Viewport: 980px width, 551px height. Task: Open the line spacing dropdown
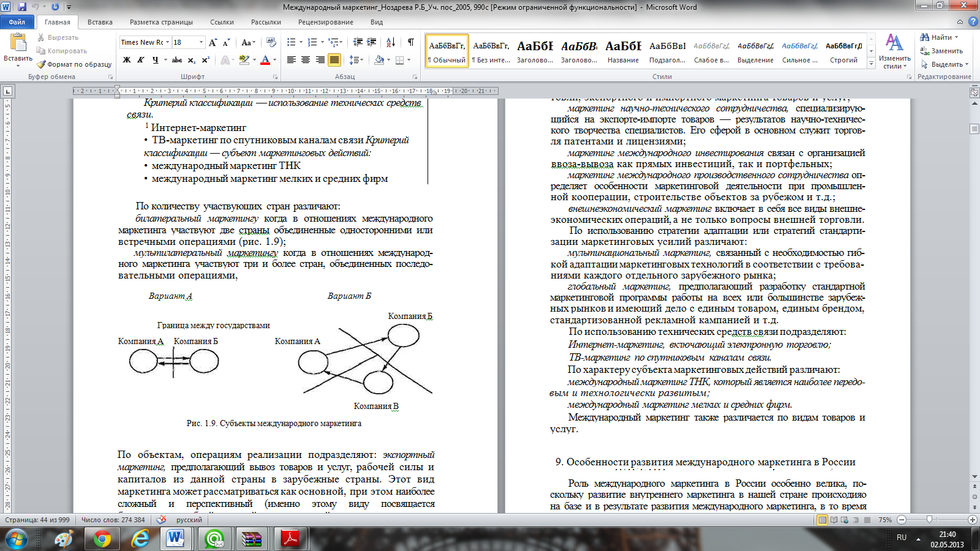pos(356,60)
